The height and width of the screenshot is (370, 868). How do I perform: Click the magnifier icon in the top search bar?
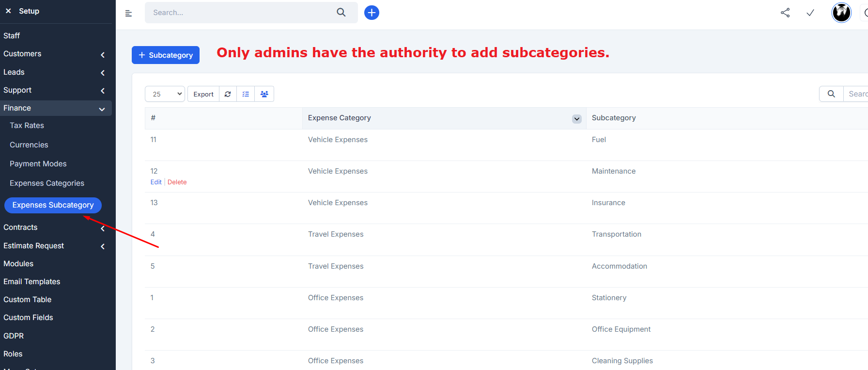341,13
